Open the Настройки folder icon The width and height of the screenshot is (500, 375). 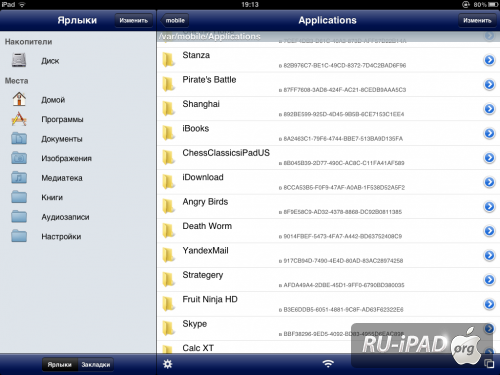point(19,236)
